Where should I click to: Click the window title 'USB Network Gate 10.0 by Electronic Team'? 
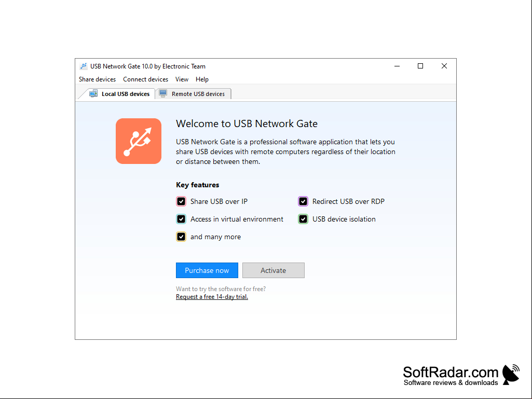point(148,66)
